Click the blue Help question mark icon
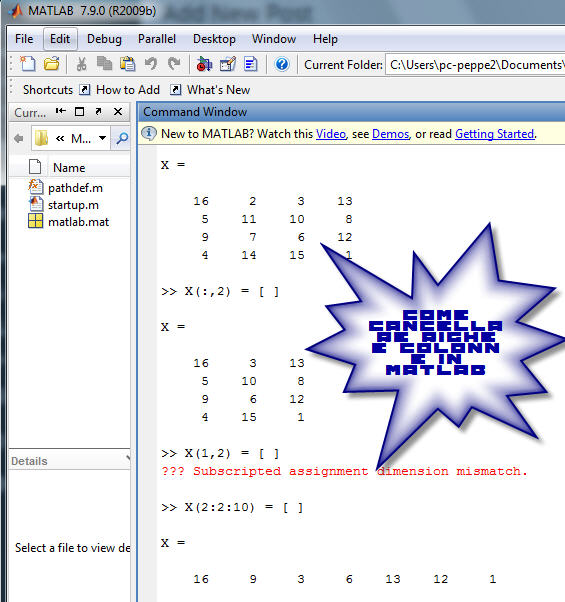The width and height of the screenshot is (565, 602). point(282,64)
